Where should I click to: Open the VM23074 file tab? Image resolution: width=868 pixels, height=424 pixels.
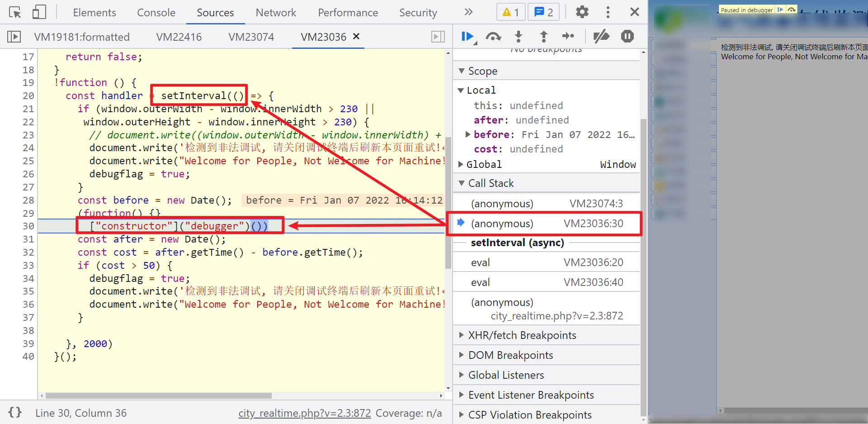(251, 37)
